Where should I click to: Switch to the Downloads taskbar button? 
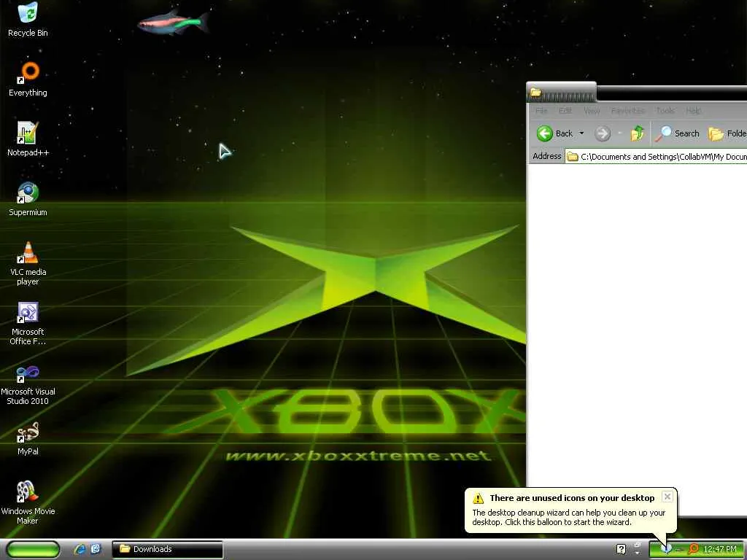pos(167,549)
